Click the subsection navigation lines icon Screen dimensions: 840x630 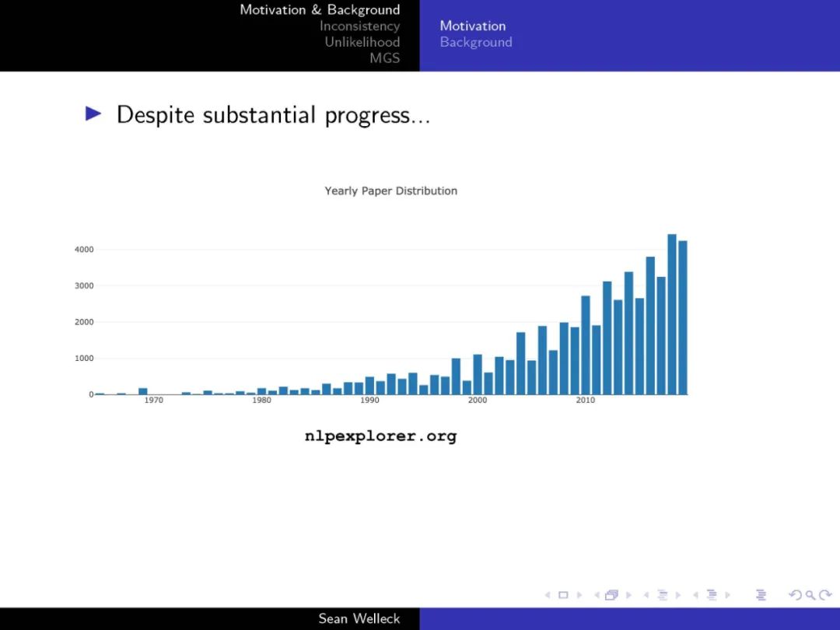click(x=663, y=596)
